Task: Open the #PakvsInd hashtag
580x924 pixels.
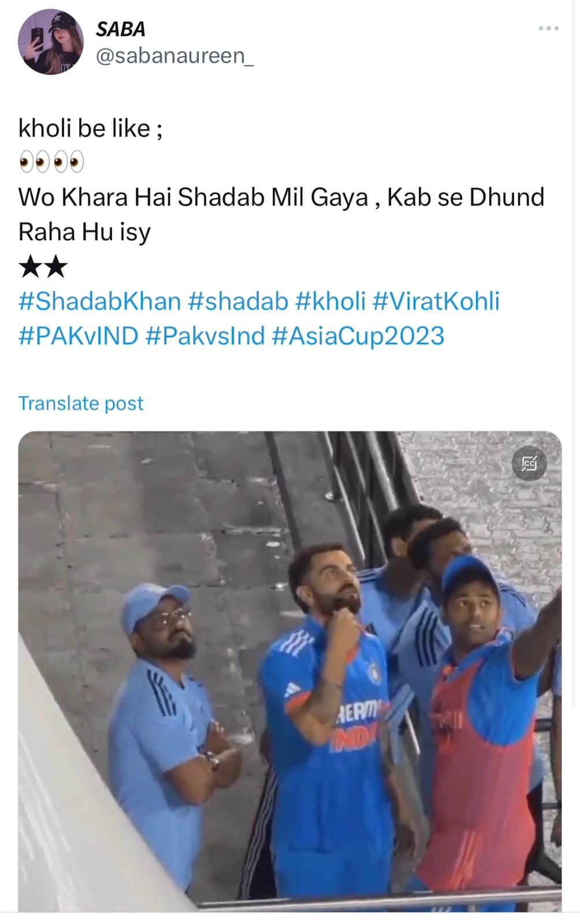Action: pos(205,336)
